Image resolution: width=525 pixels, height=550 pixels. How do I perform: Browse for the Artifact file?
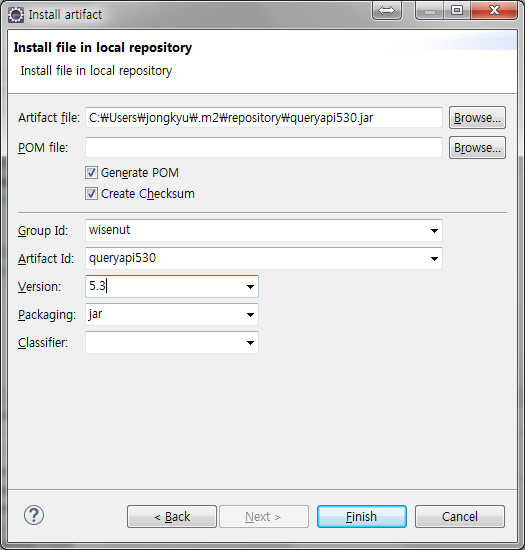[x=477, y=118]
